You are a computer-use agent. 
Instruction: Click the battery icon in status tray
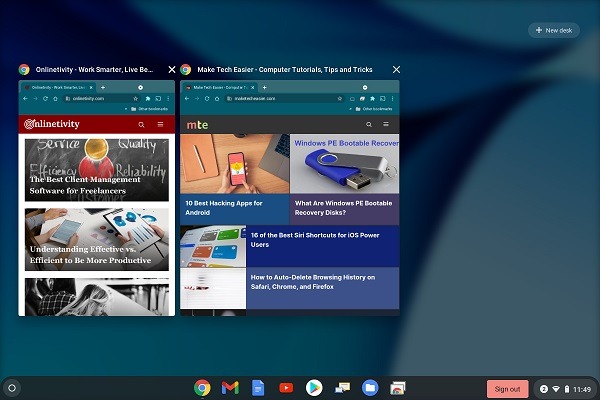coord(567,389)
